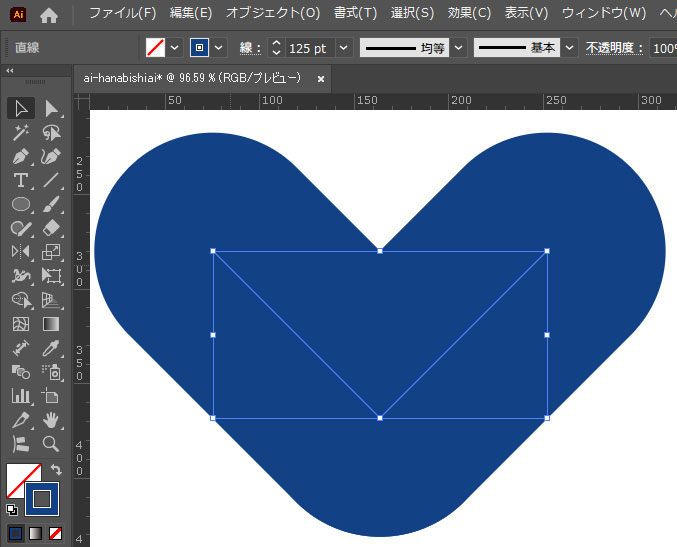The height and width of the screenshot is (547, 677).
Task: Select the Direct Selection tool
Action: [x=52, y=108]
